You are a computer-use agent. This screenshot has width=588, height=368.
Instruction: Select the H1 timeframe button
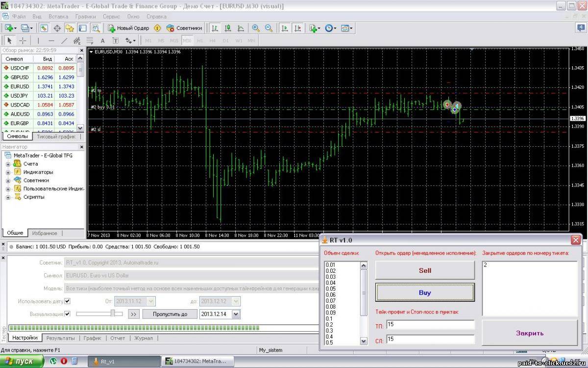(x=200, y=41)
